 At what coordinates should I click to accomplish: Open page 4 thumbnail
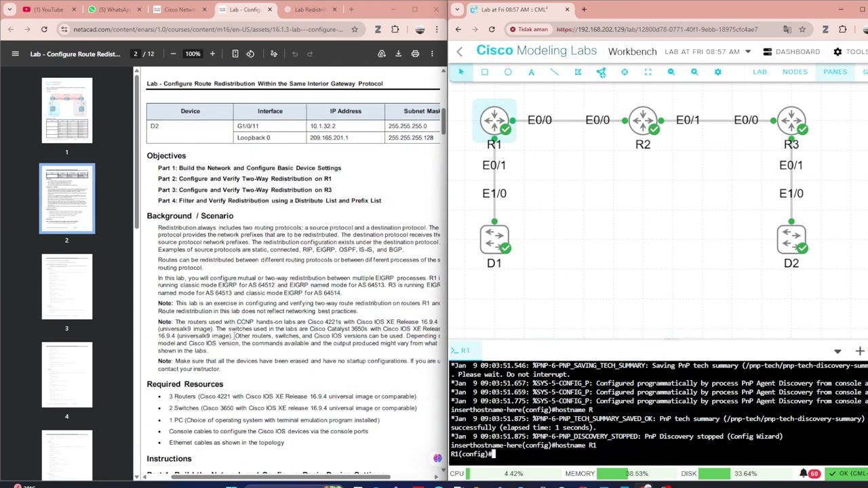pos(66,375)
